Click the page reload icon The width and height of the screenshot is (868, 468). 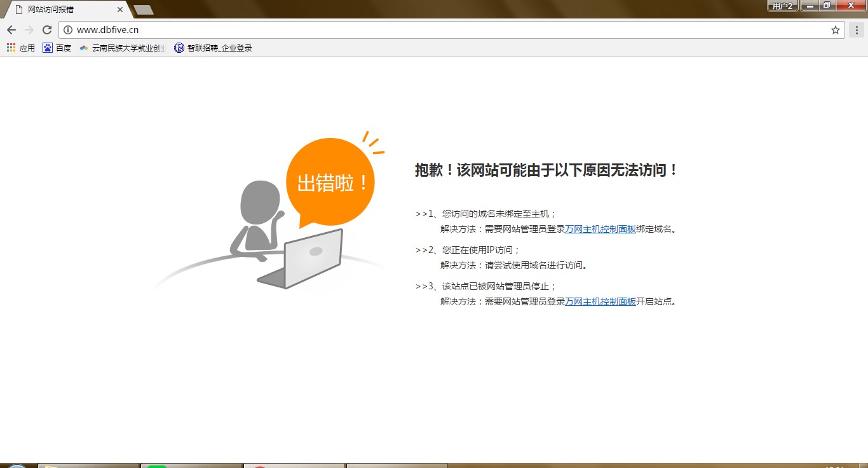tap(47, 29)
